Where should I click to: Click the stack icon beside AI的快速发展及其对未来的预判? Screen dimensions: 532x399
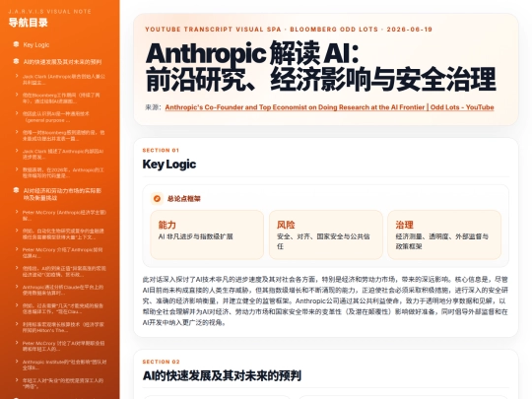16,61
